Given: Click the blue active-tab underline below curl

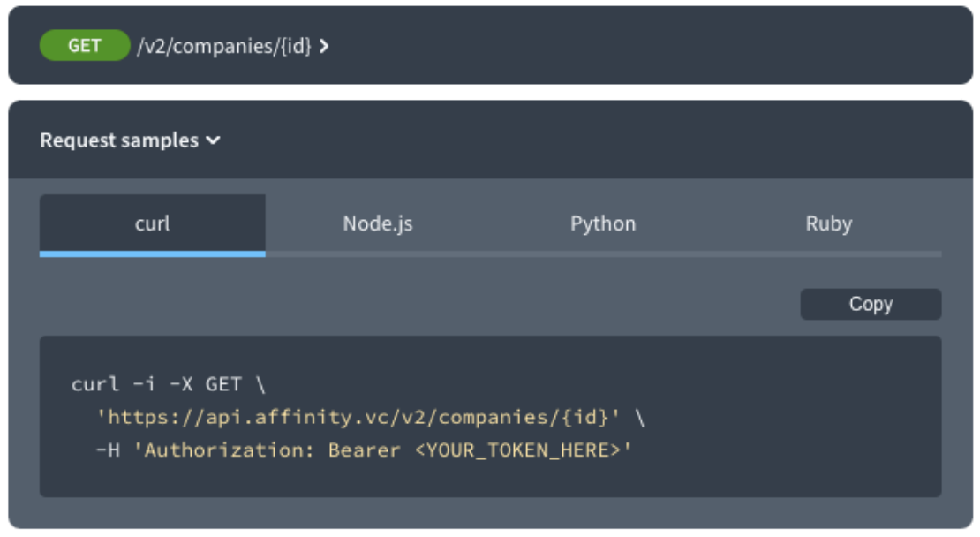Looking at the screenshot, I should coord(152,253).
